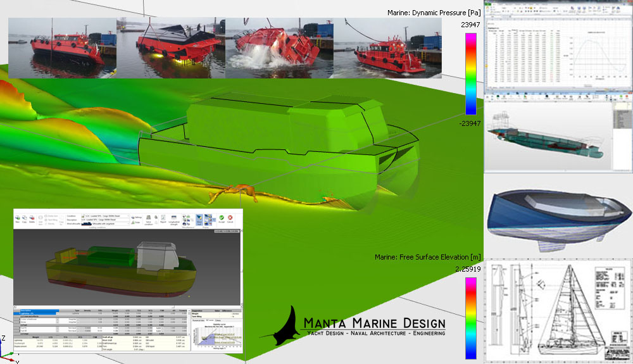633x364 pixels.
Task: Switch to the GZ curve tab
Action: pos(210,320)
